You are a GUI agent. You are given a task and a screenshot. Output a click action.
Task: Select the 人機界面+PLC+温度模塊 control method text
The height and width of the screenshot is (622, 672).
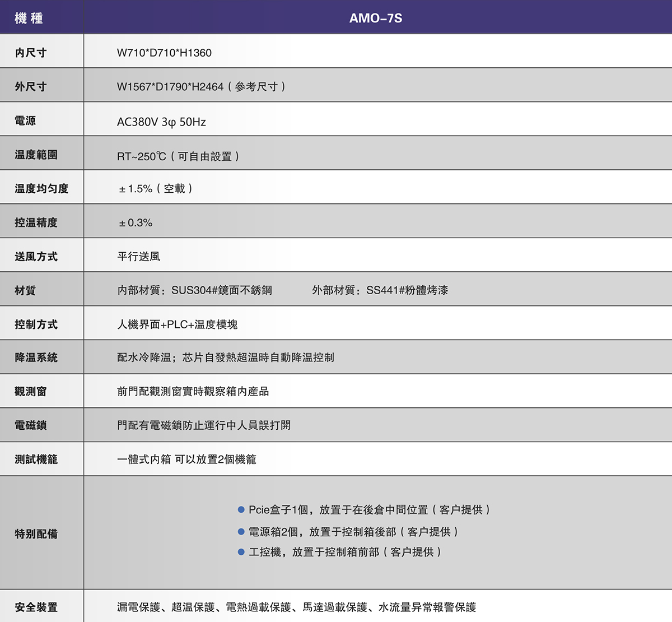pos(177,324)
